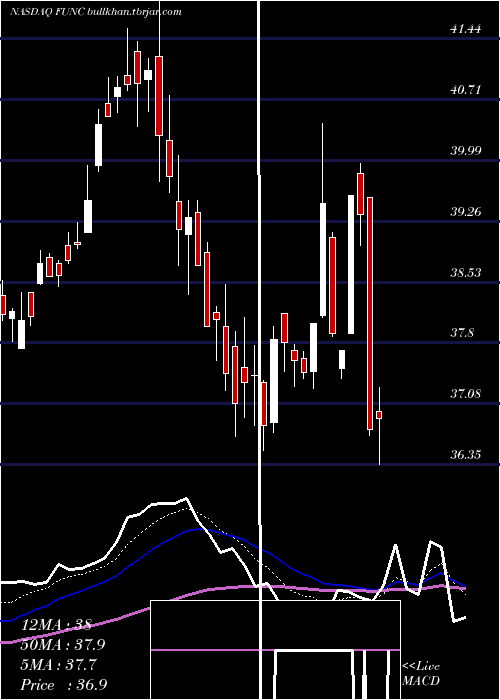Click the 41.44 price axis label
This screenshot has width=500, height=700.
466,29
